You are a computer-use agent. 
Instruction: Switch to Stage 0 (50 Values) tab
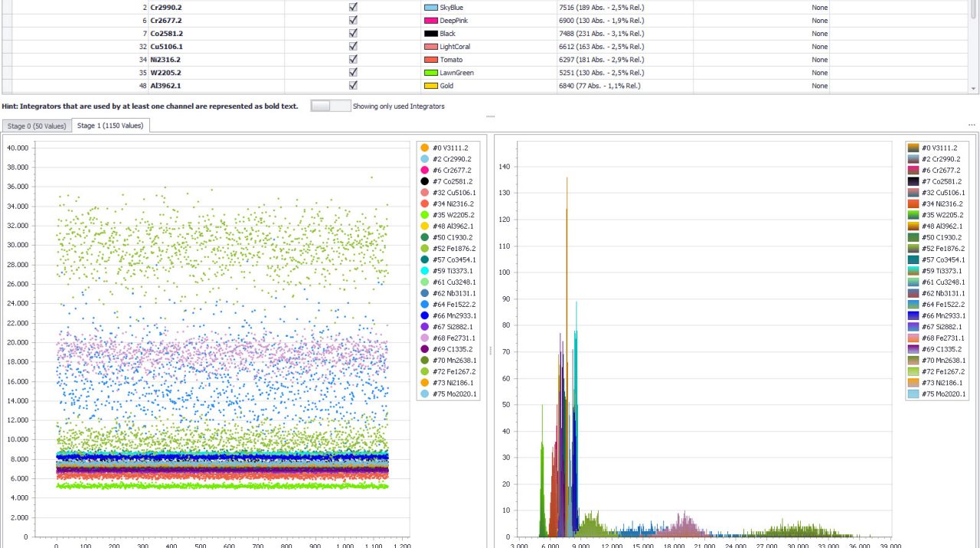[37, 126]
